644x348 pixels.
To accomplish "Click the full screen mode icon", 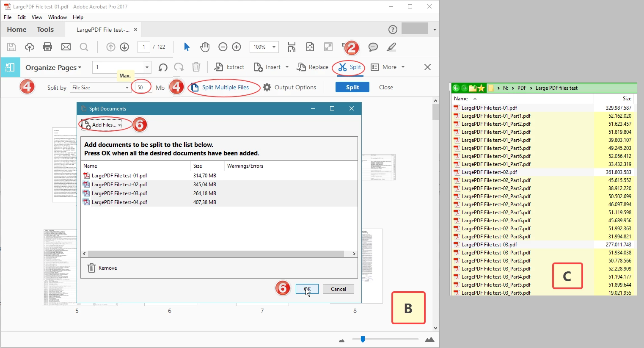I will coord(328,47).
